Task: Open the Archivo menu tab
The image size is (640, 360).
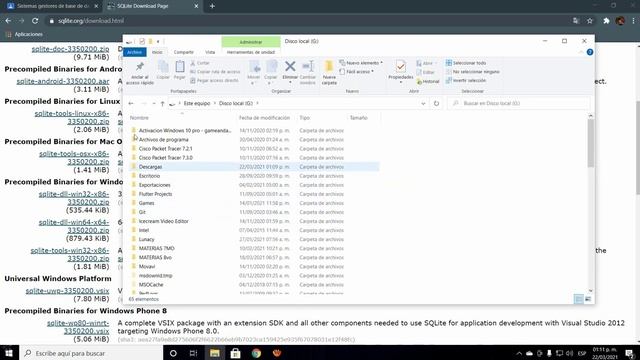Action: [x=134, y=52]
